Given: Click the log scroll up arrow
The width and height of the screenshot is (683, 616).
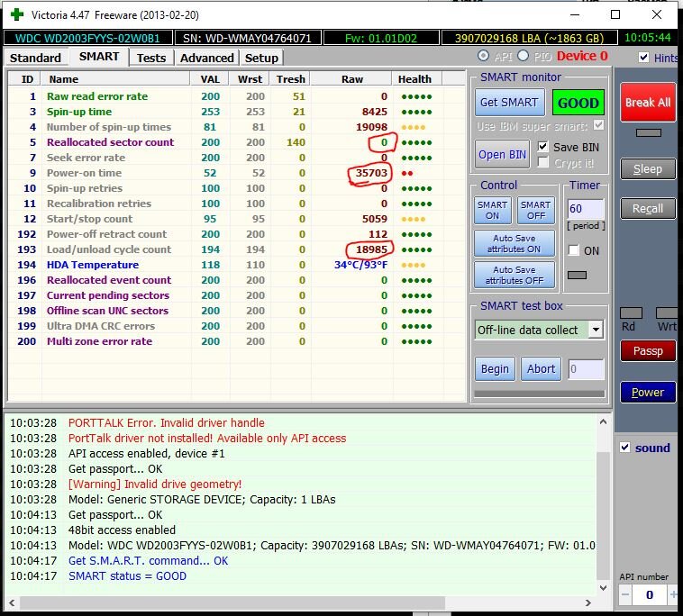Looking at the screenshot, I should (x=604, y=421).
